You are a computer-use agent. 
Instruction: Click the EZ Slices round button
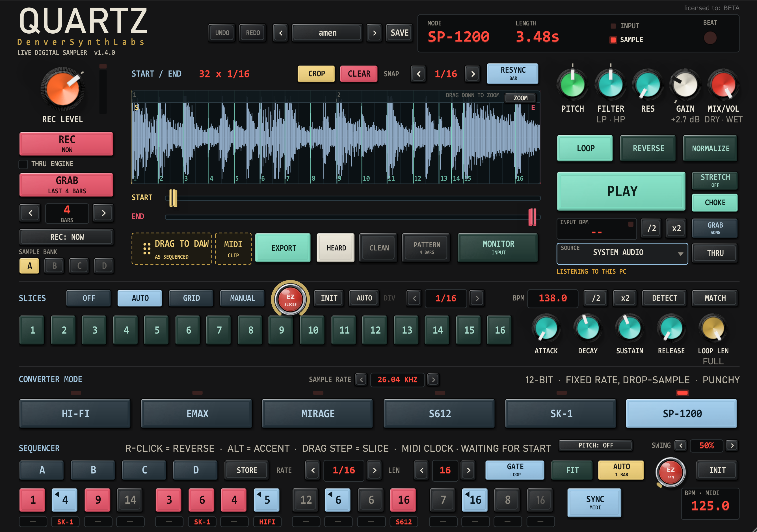pyautogui.click(x=290, y=299)
